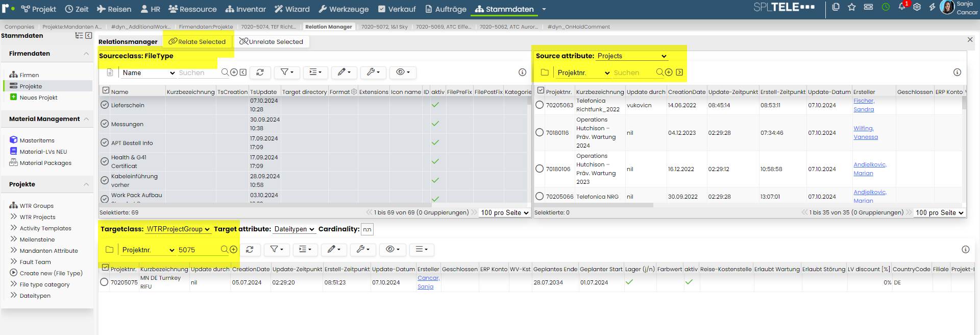The width and height of the screenshot is (980, 335).
Task: Open Target attribute Dateitypen dropdown
Action: click(294, 229)
